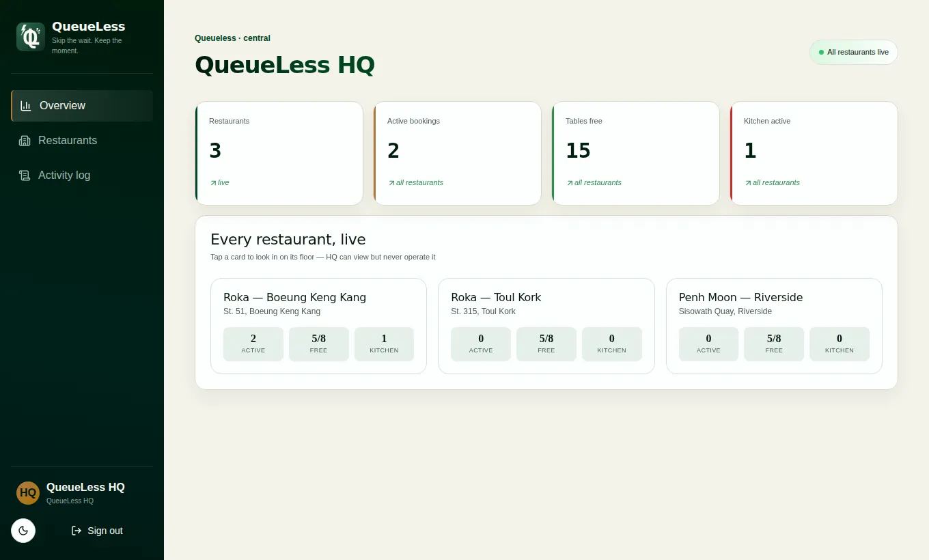Click the sign-out arrow icon

click(x=77, y=531)
